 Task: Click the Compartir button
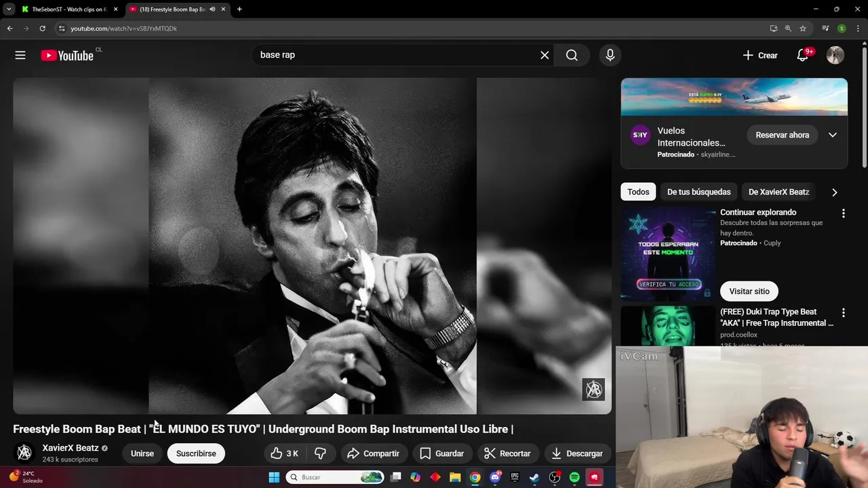tap(373, 453)
